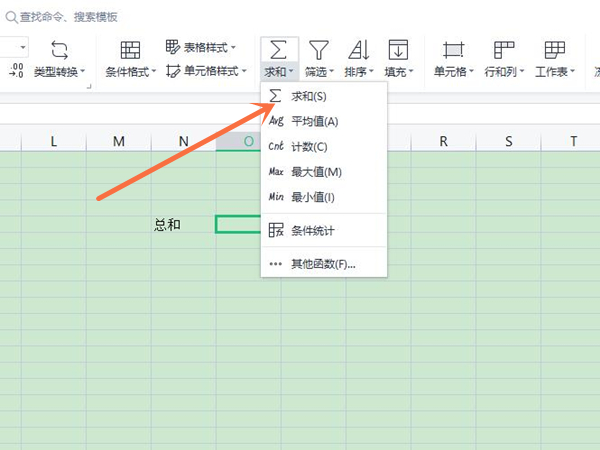Expand the Cell Style (单元格样式) dropdown

point(209,71)
